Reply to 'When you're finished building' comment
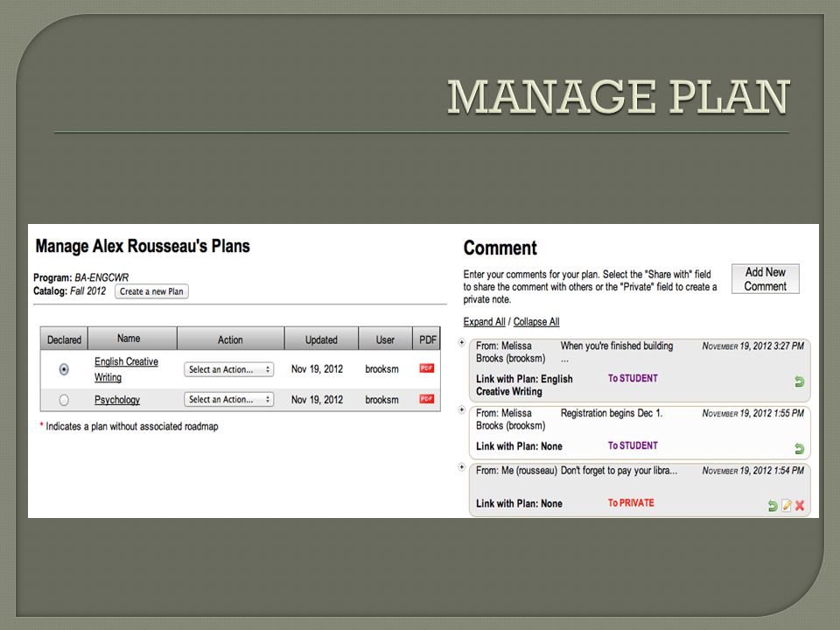This screenshot has height=630, width=840. pyautogui.click(x=799, y=381)
